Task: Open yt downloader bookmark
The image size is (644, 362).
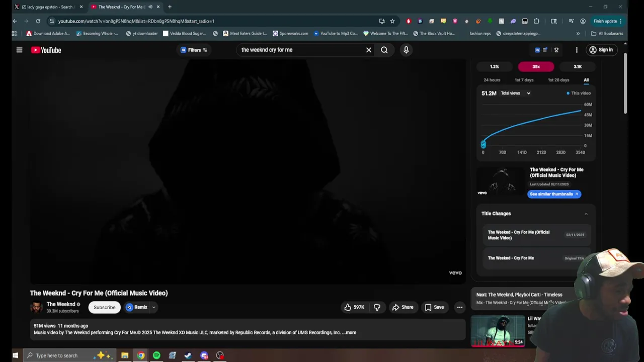Action: (x=142, y=34)
